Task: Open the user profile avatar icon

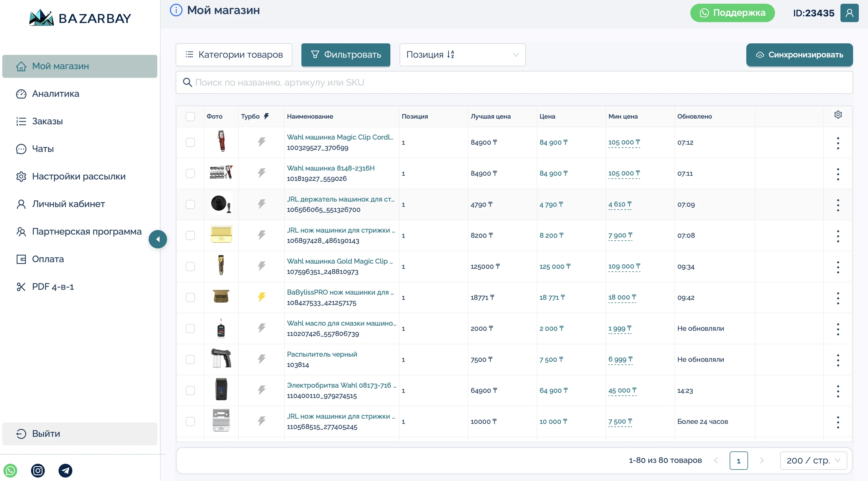Action: click(849, 13)
